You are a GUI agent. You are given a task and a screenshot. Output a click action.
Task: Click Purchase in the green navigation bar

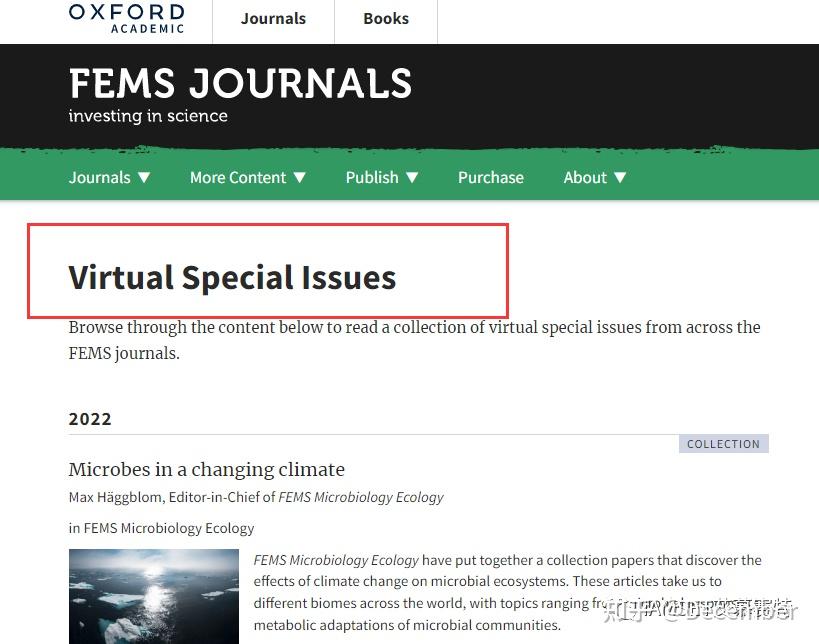(x=490, y=177)
